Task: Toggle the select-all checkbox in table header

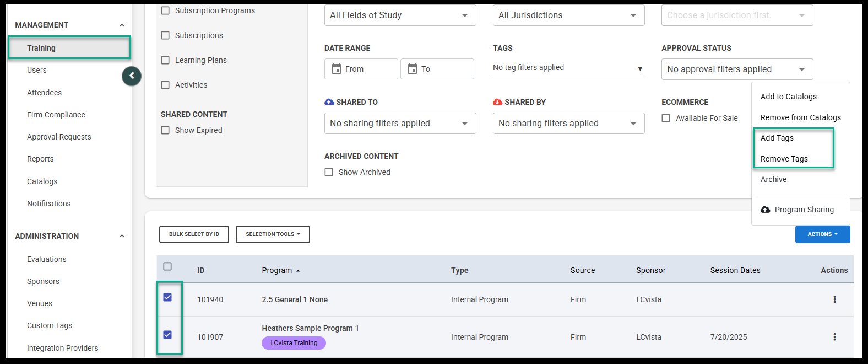Action: tap(167, 267)
